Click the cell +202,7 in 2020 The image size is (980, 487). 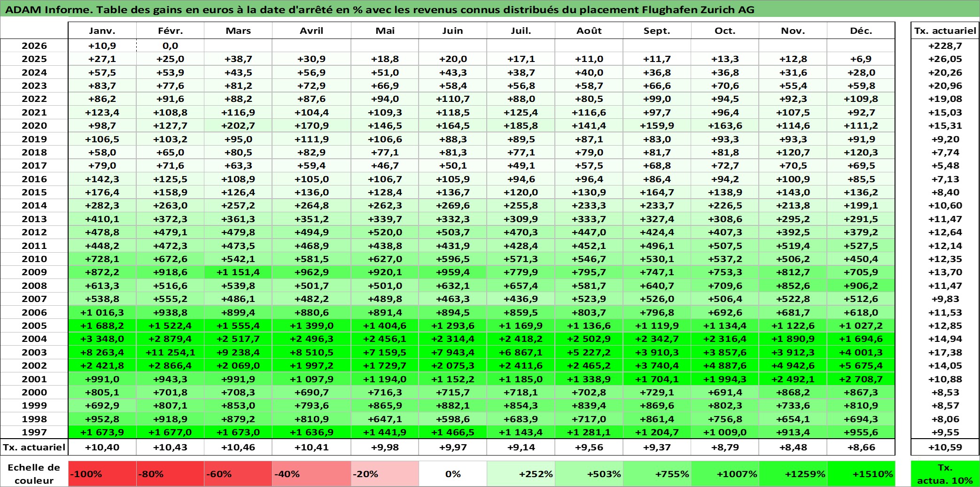pyautogui.click(x=238, y=125)
